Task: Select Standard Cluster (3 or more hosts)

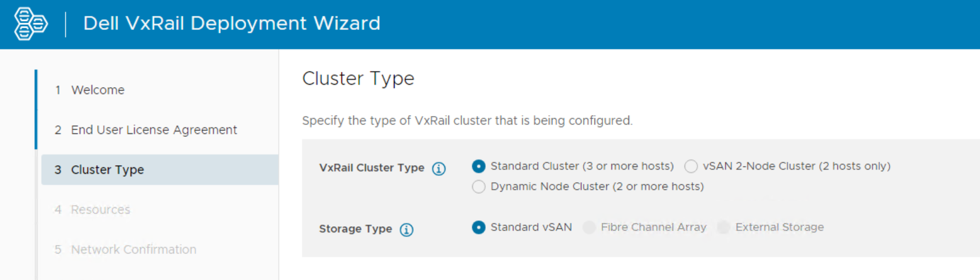Action: click(479, 166)
